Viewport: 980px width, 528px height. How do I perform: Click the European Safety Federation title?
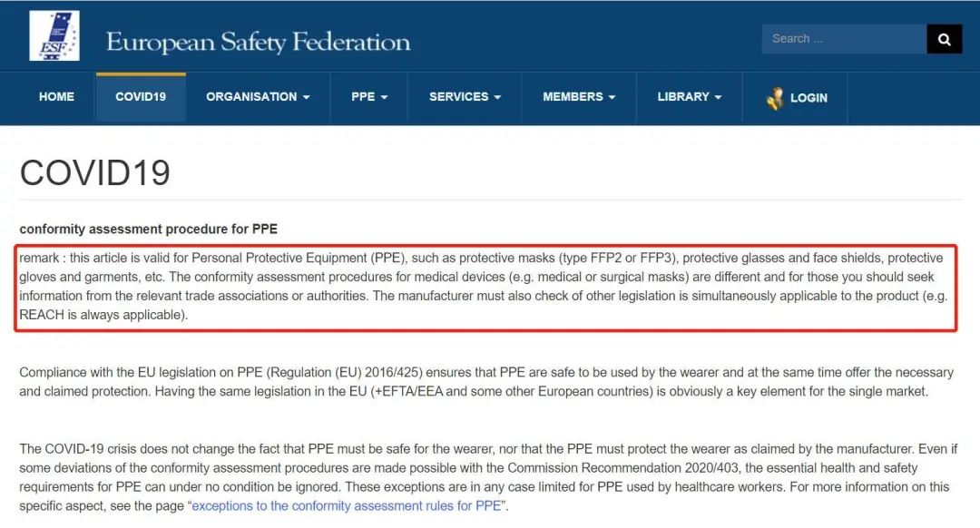point(258,42)
